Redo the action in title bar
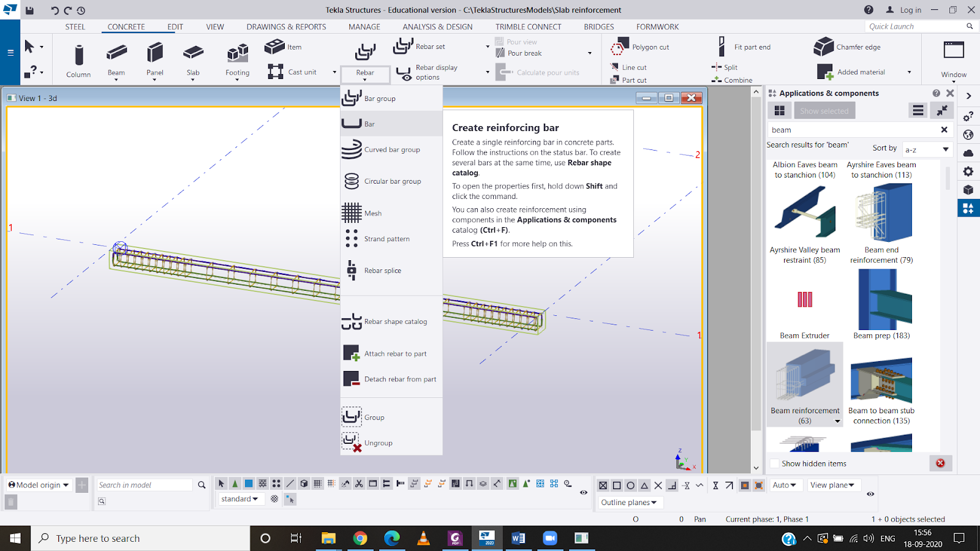This screenshot has height=551, width=980. tap(68, 10)
